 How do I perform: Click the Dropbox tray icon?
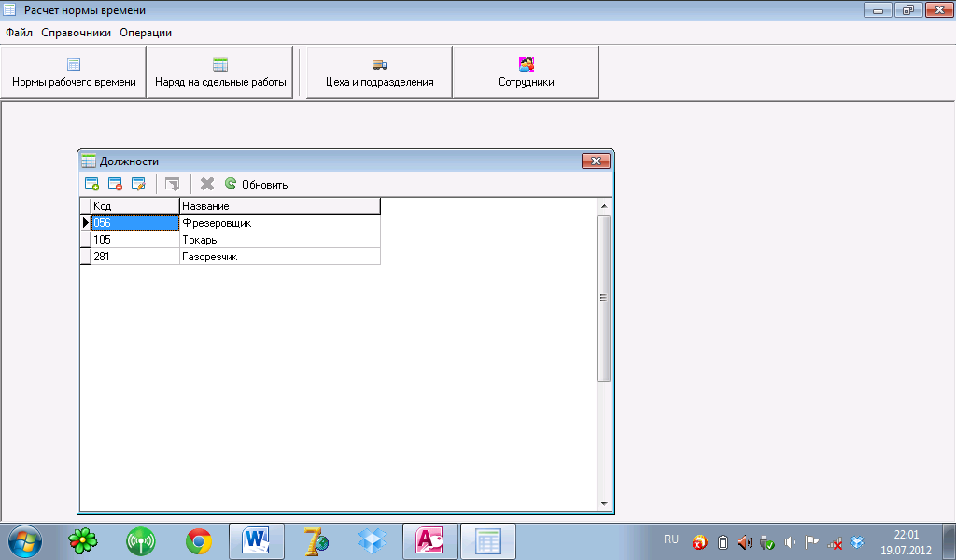tap(857, 541)
